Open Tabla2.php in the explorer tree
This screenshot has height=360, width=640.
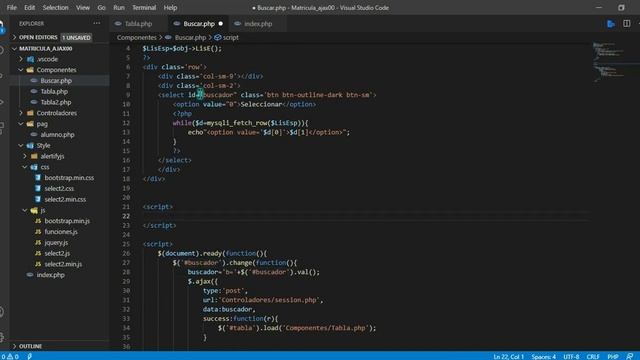click(x=56, y=102)
